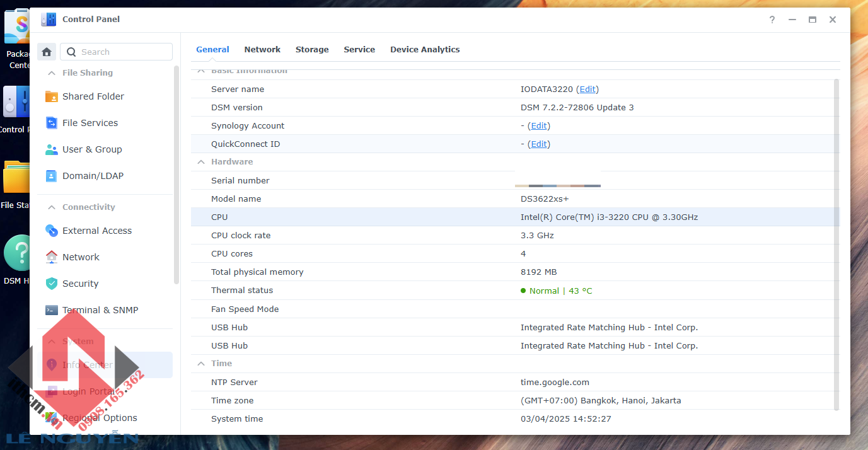Viewport: 868px width, 450px height.
Task: Click the time zone Bangkok, Hanoi, Jakarta
Action: (601, 401)
